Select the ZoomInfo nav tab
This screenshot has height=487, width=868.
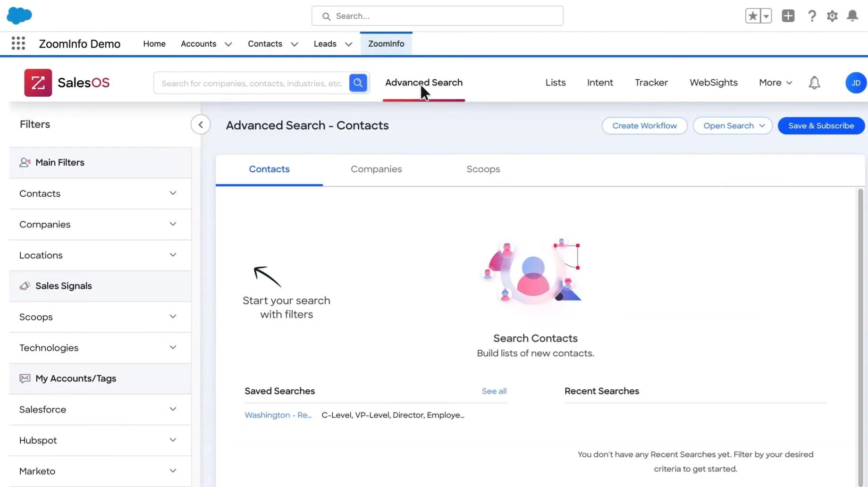(x=386, y=44)
